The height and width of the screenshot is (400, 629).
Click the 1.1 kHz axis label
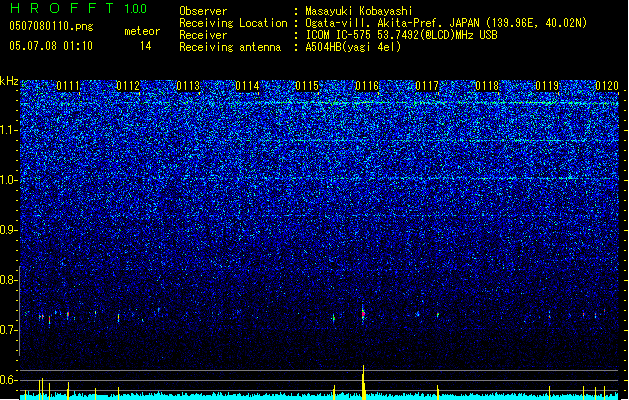[x=9, y=130]
